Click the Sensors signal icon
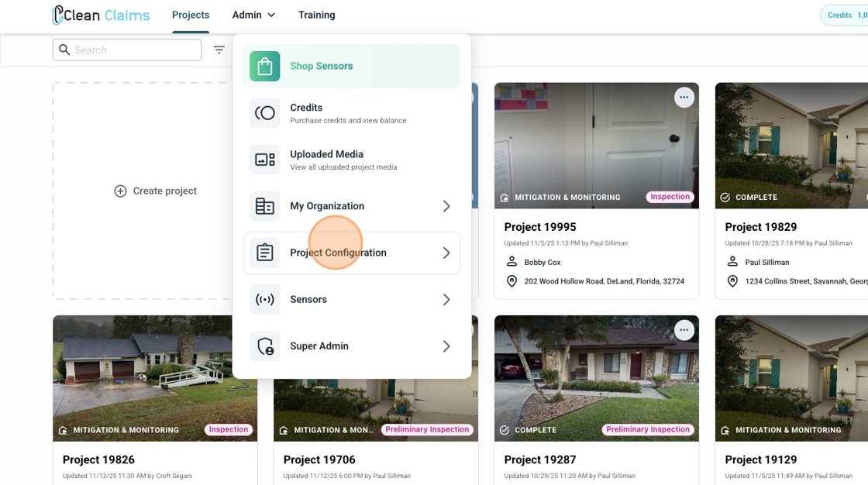Viewport: 868px width, 485px height. click(264, 300)
